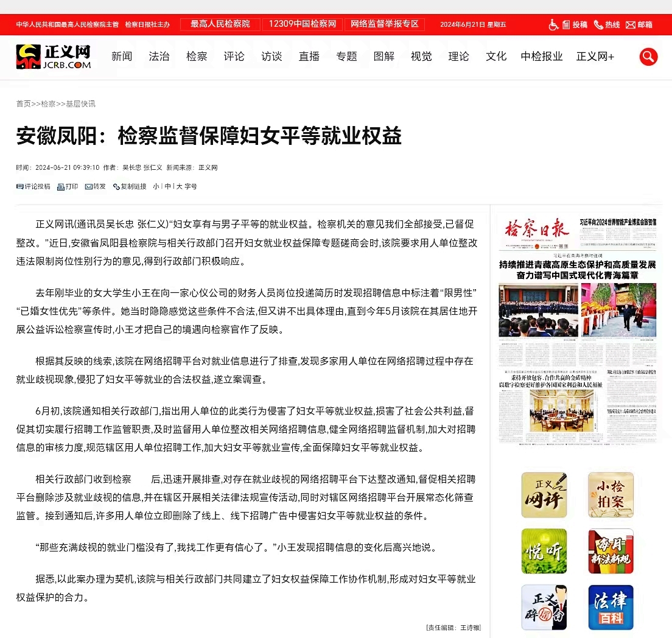Click the 中华人民共和国最高人民检察院主管 text

[x=68, y=25]
